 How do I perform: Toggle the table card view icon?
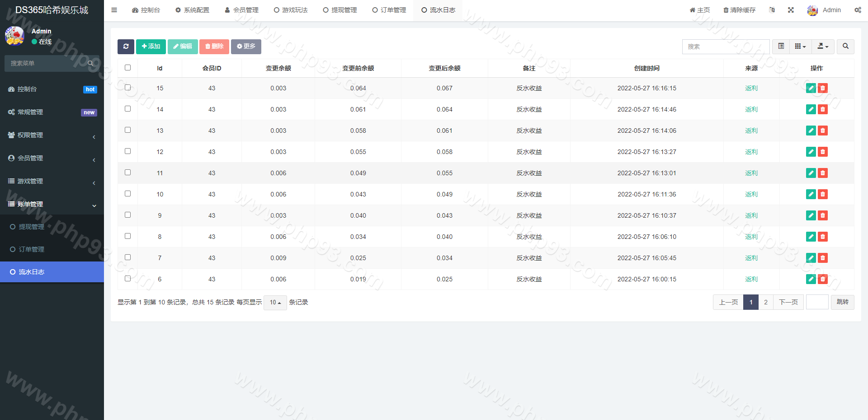pyautogui.click(x=781, y=47)
